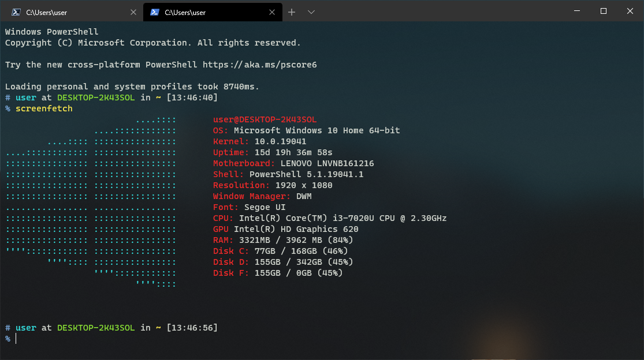This screenshot has height=360, width=644.
Task: Click the green DESKTOP-2K43SOL hostname at 13:46:40
Action: [x=96, y=97]
